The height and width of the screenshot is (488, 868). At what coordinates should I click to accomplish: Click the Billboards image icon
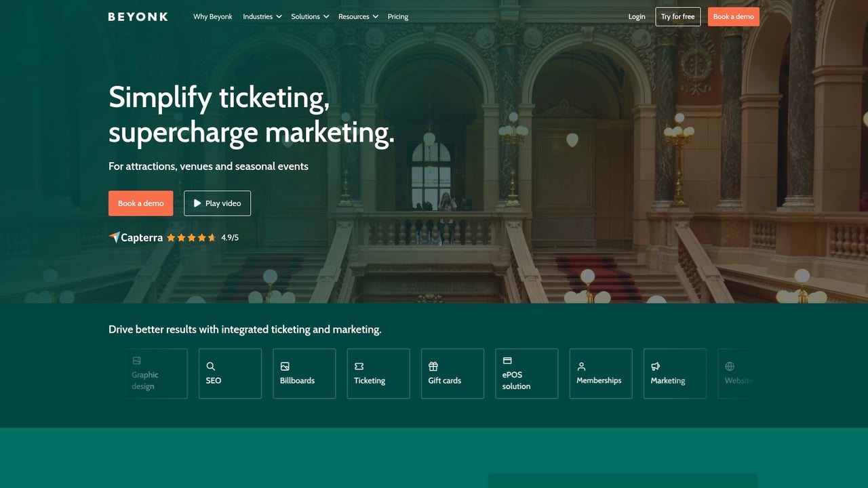285,366
